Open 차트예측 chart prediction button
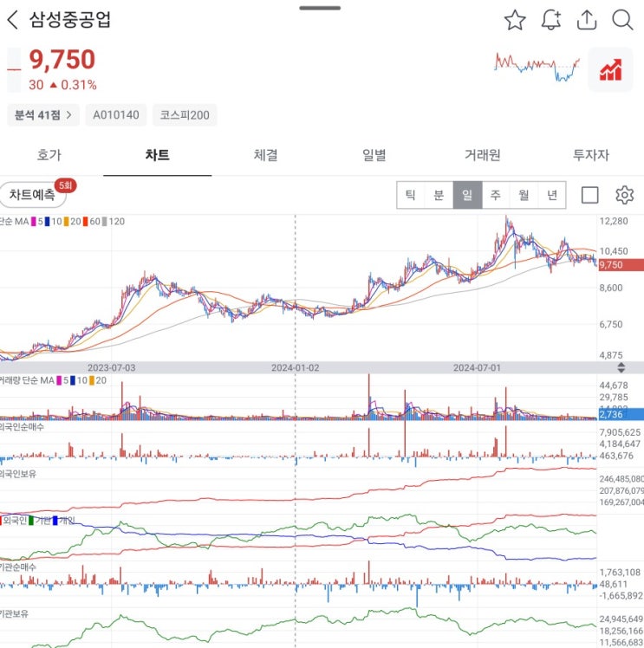 (x=33, y=194)
